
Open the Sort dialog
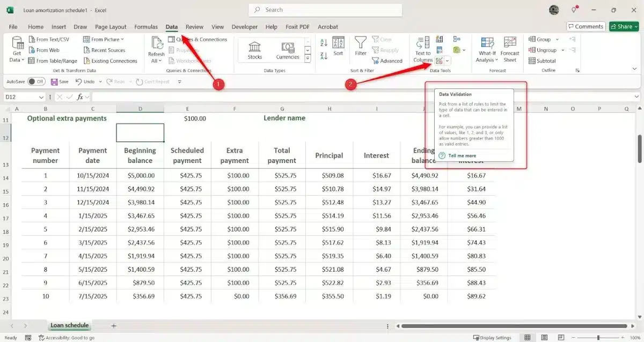[338, 46]
